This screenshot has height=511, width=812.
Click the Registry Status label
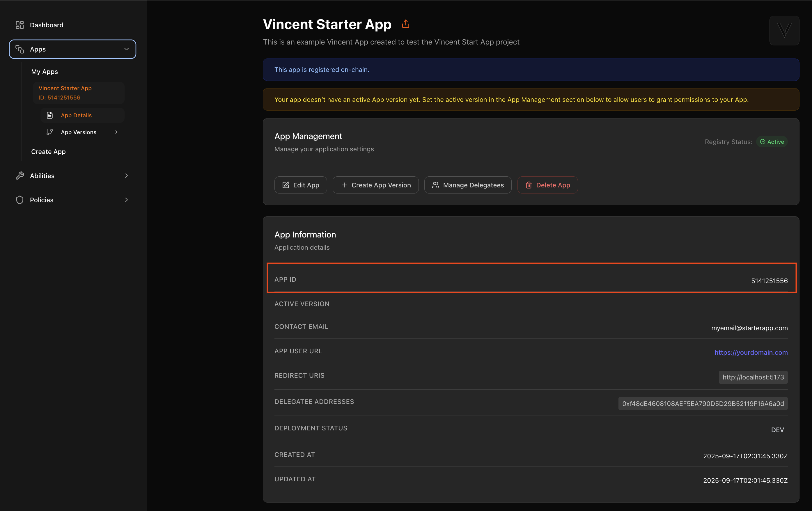pyautogui.click(x=728, y=142)
